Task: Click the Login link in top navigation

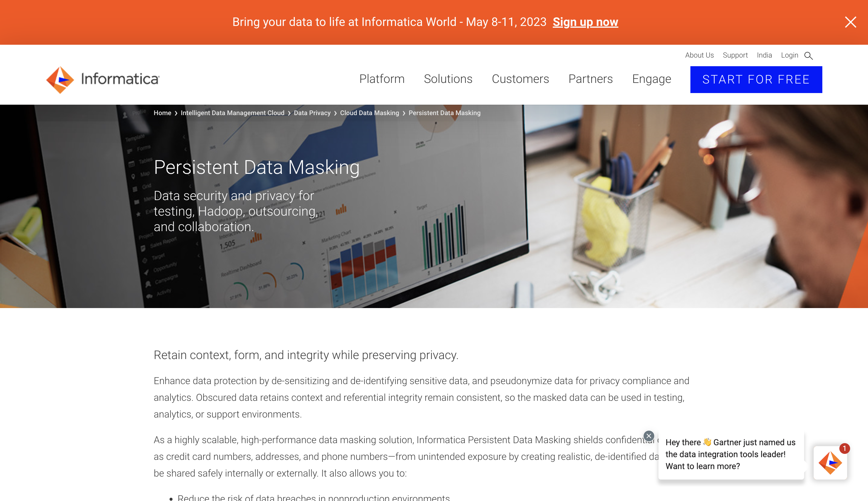Action: [790, 55]
